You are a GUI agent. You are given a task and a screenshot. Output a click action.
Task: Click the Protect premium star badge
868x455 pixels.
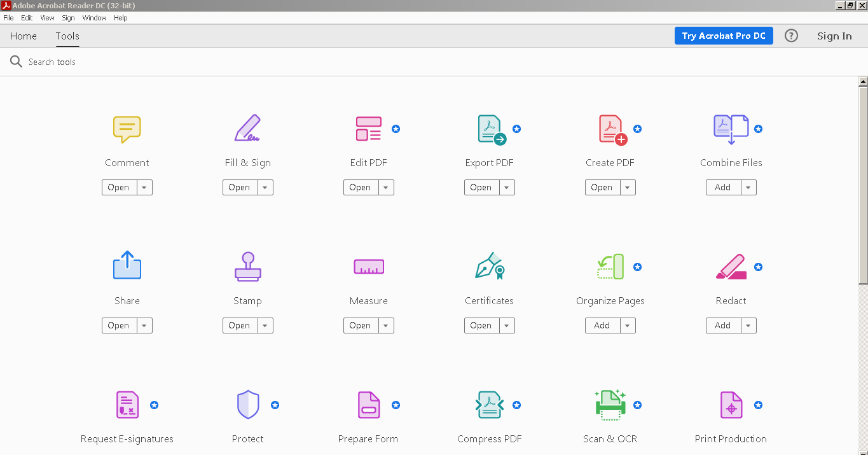click(x=275, y=405)
